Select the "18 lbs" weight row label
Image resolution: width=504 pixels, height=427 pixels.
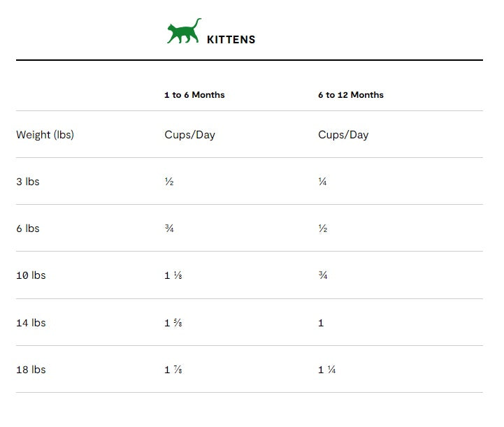click(x=31, y=370)
